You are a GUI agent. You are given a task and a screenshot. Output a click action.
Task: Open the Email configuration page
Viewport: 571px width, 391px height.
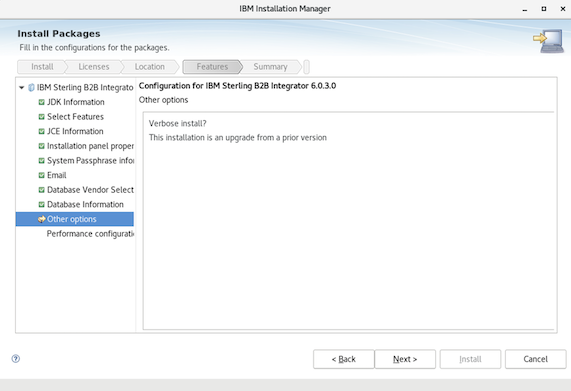(57, 175)
